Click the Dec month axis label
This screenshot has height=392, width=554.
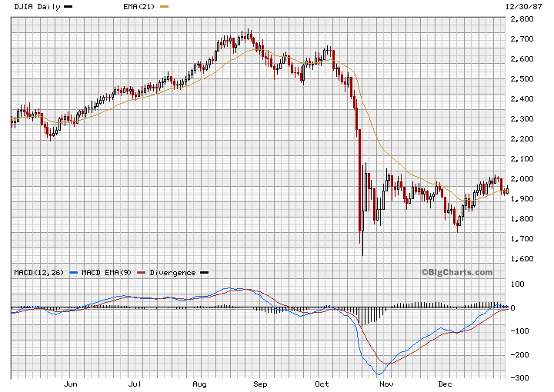click(x=445, y=384)
